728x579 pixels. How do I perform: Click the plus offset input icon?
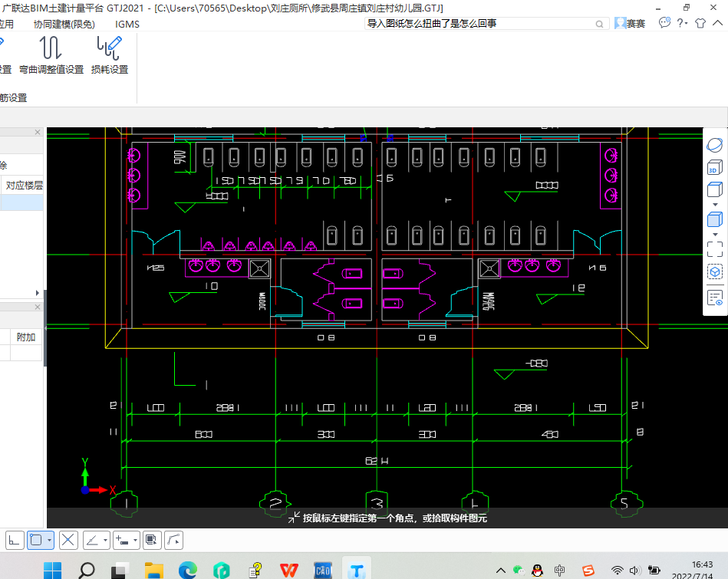click(122, 540)
